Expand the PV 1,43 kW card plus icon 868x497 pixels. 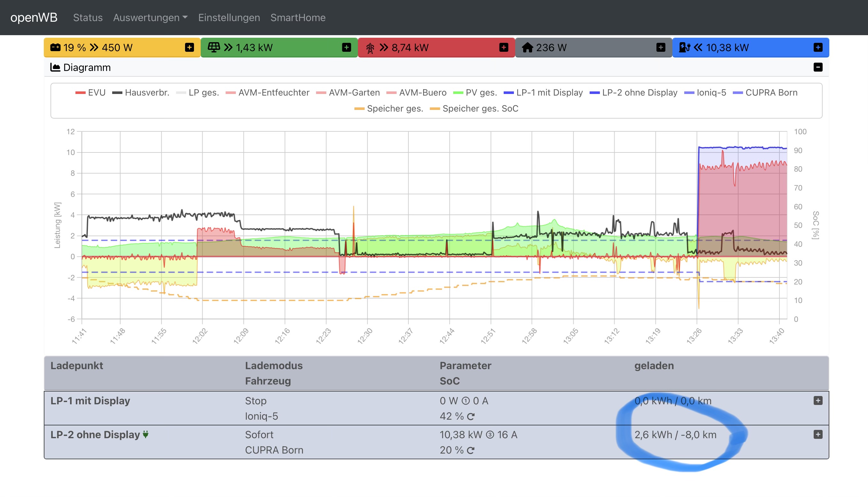[x=346, y=47]
